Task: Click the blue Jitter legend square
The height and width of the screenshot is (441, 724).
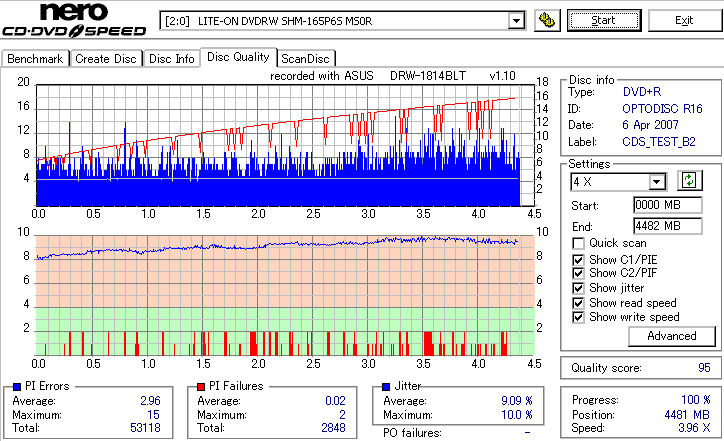Action: pyautogui.click(x=386, y=387)
